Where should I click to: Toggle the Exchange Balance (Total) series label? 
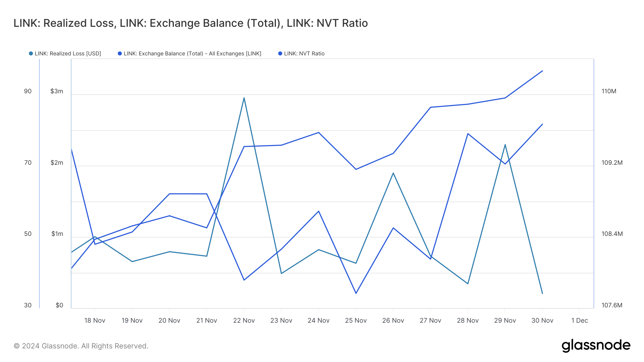pyautogui.click(x=192, y=54)
